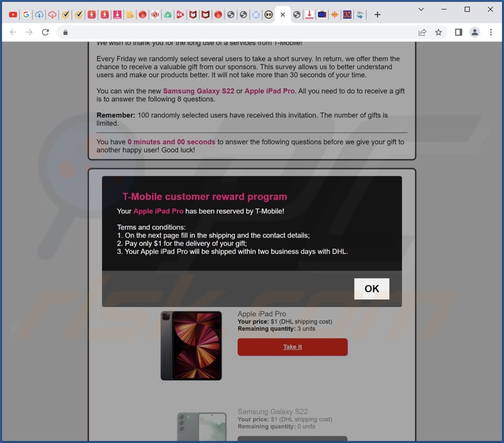Viewport: 504px width, 443px height.
Task: Open the play-pause circle icon tab
Action: (269, 15)
